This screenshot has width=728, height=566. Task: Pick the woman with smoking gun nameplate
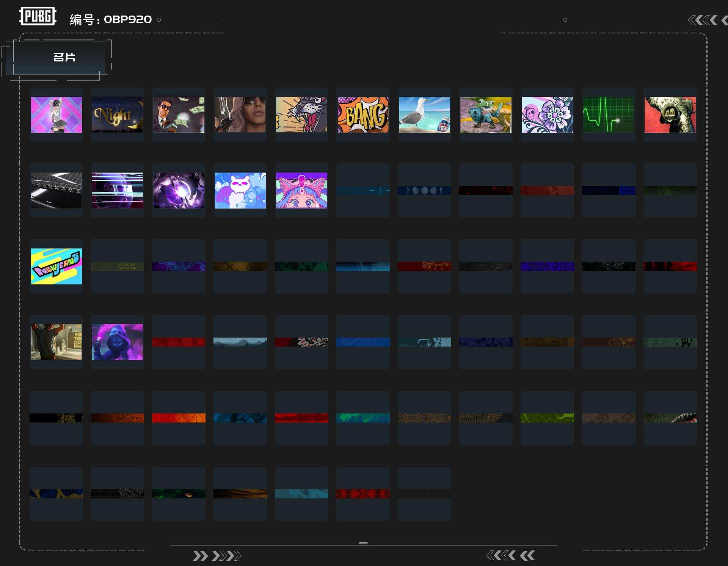(240, 114)
